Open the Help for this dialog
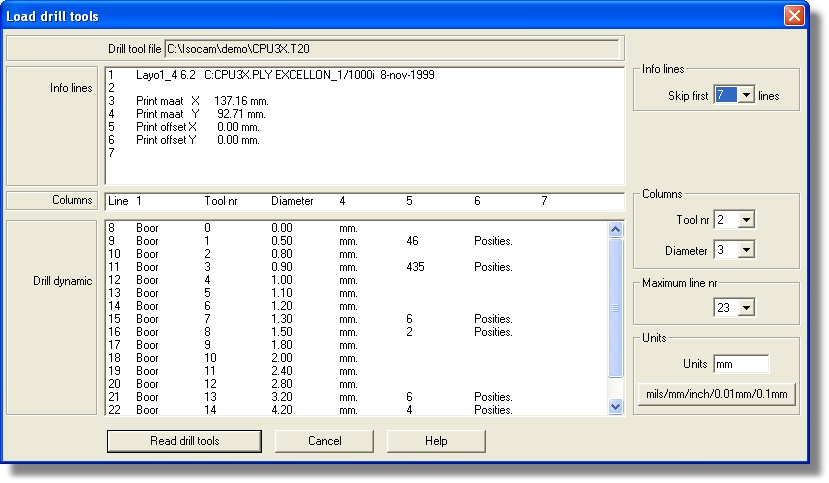 436,441
